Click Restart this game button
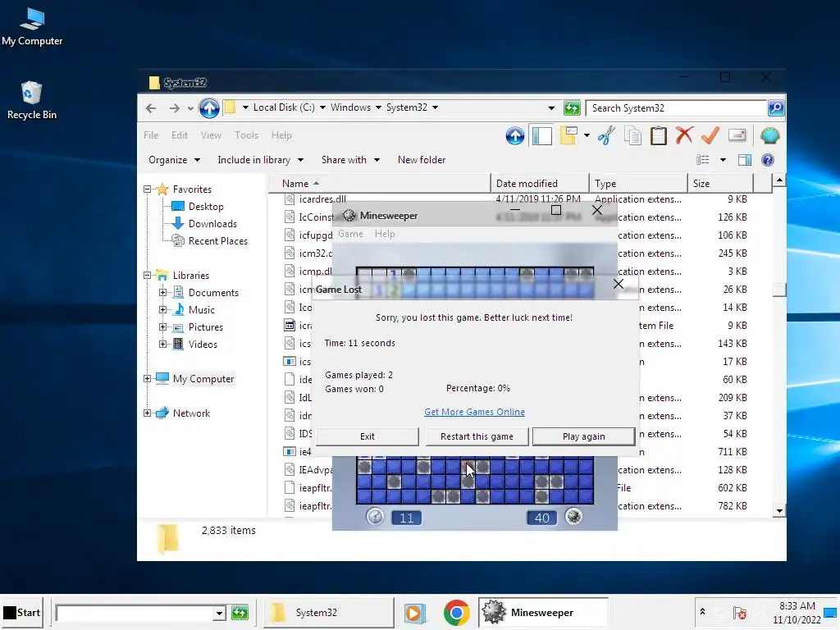This screenshot has width=840, height=630. pyautogui.click(x=477, y=436)
